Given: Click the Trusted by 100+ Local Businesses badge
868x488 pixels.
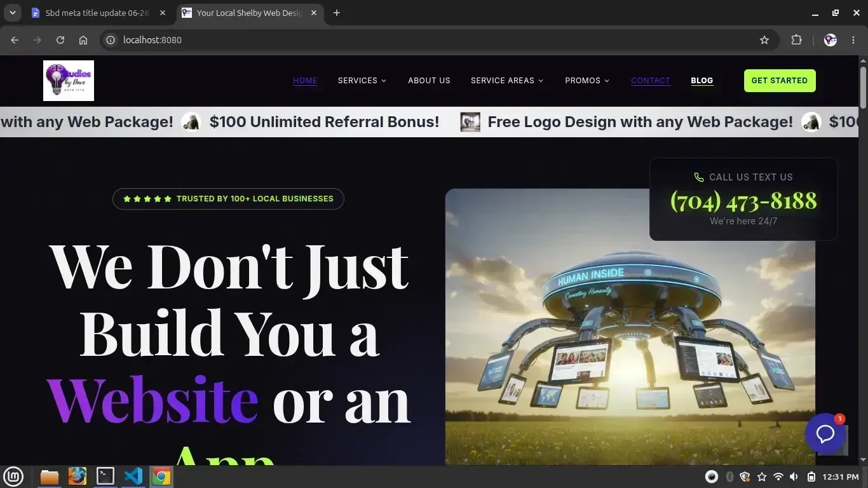Looking at the screenshot, I should [x=228, y=199].
